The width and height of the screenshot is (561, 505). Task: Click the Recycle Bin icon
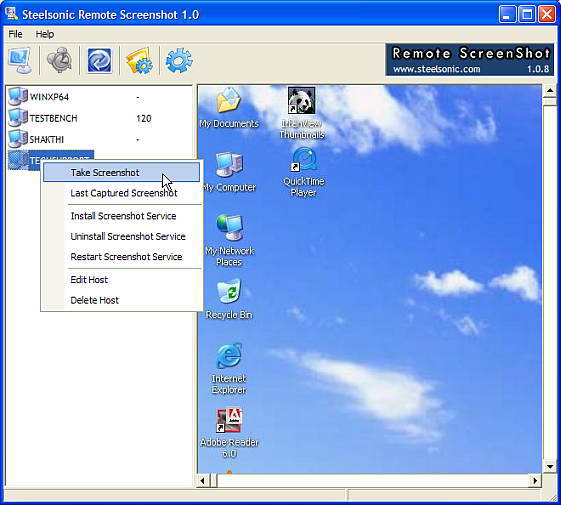[229, 291]
